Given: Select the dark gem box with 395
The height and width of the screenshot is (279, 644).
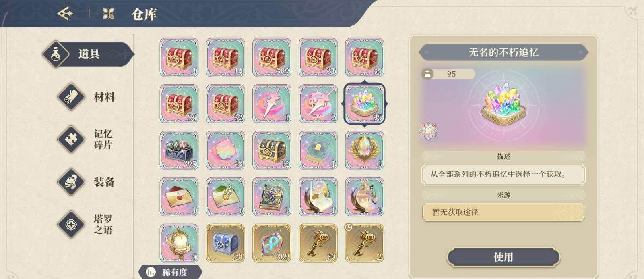Looking at the screenshot, I should (179, 150).
